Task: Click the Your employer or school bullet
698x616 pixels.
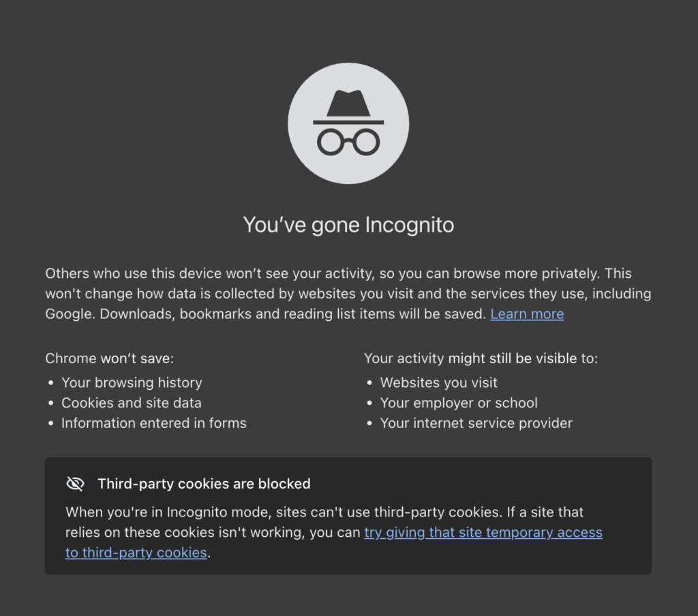Action: [x=458, y=403]
